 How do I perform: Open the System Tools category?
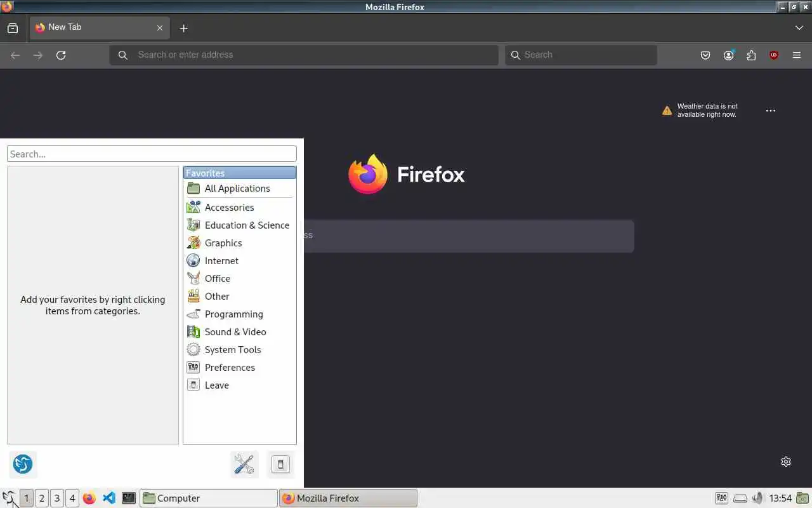240,350
